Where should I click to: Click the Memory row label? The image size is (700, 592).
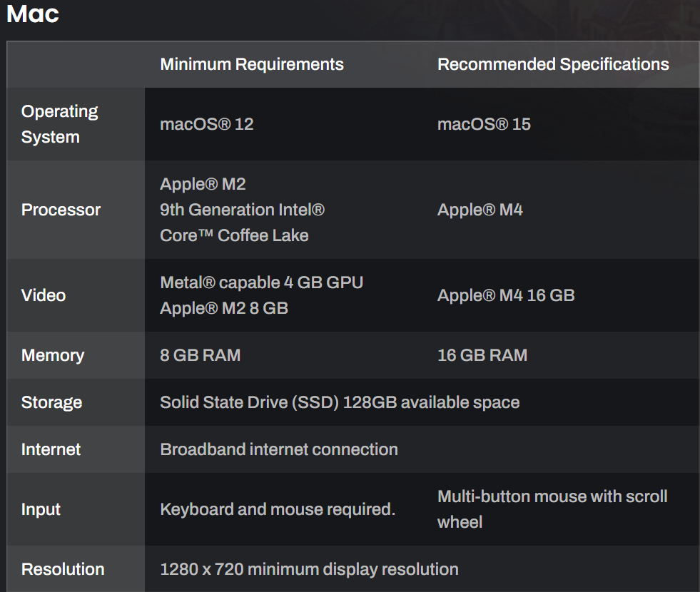click(53, 355)
